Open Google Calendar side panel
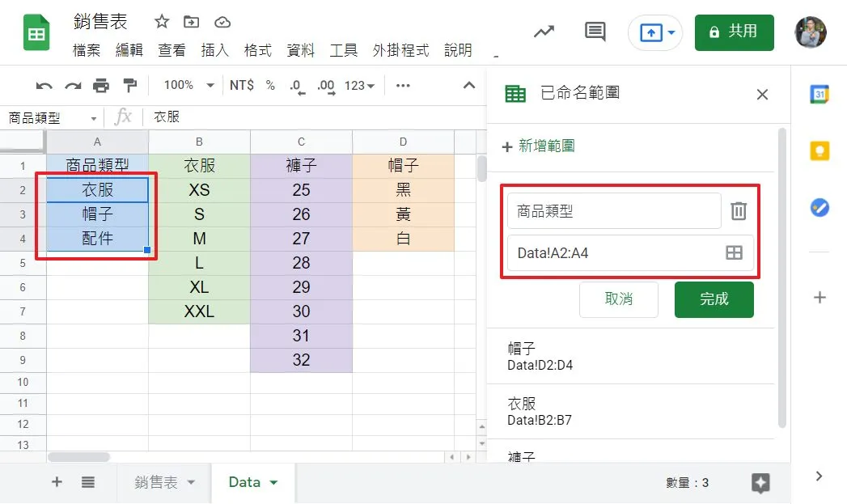The width and height of the screenshot is (847, 504). tap(819, 94)
